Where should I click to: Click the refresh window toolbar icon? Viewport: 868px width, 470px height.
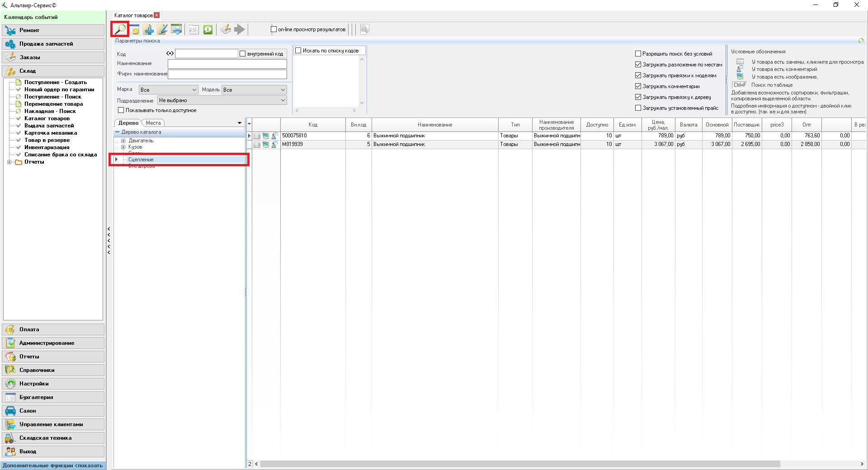click(135, 30)
